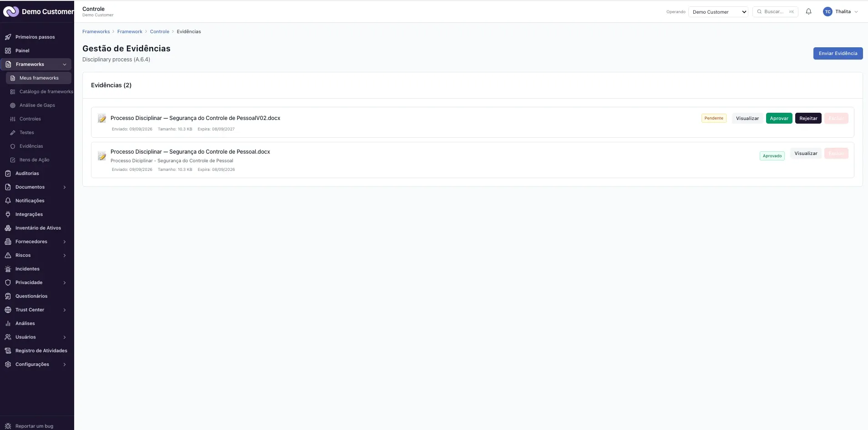This screenshot has width=868, height=430.
Task: Click the Buscar search field
Action: 775,12
